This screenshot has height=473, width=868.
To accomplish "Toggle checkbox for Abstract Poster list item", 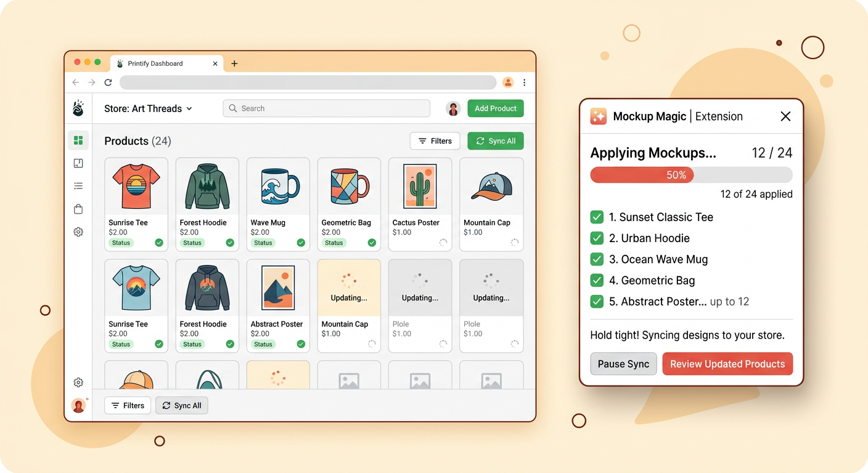I will coord(597,301).
